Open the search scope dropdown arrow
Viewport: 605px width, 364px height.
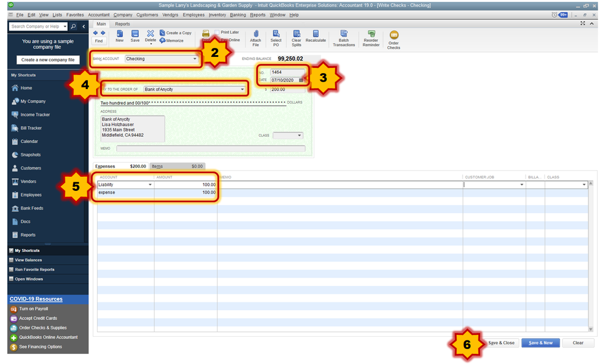pyautogui.click(x=65, y=26)
